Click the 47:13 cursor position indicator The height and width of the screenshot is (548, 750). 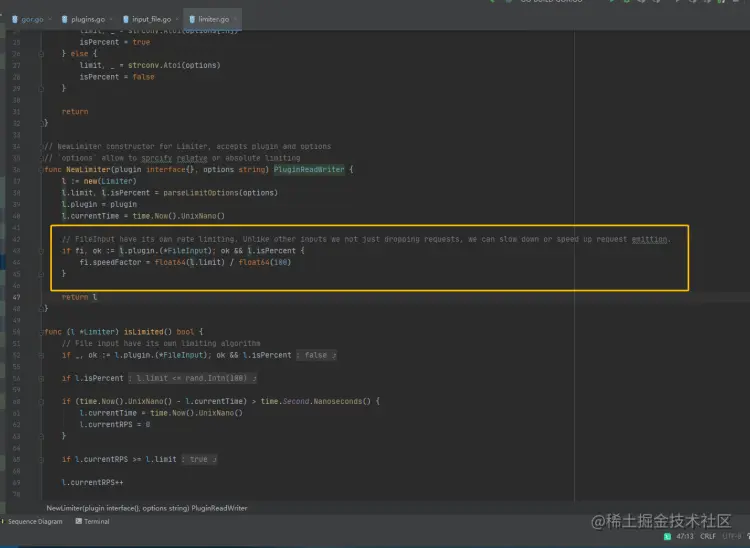[685, 536]
